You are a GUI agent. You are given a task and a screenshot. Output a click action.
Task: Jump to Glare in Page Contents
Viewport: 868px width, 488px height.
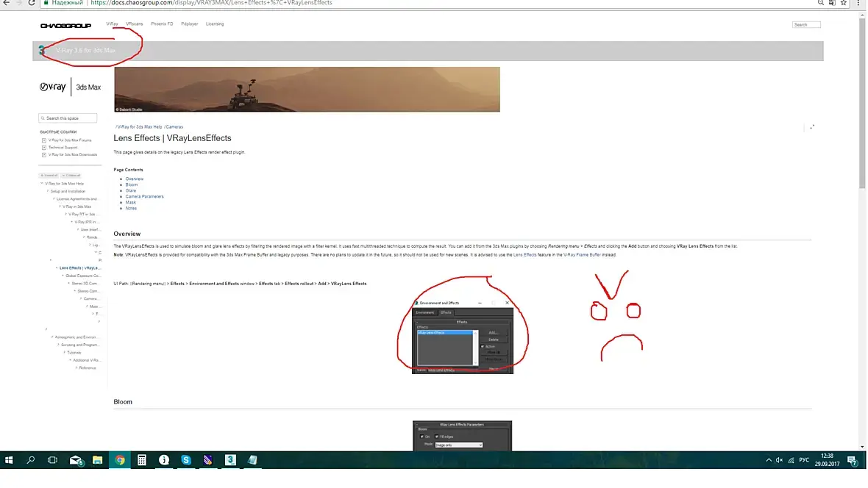point(131,190)
